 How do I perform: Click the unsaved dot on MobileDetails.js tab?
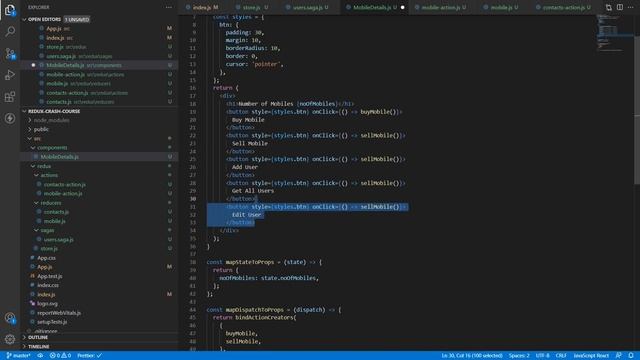click(402, 7)
